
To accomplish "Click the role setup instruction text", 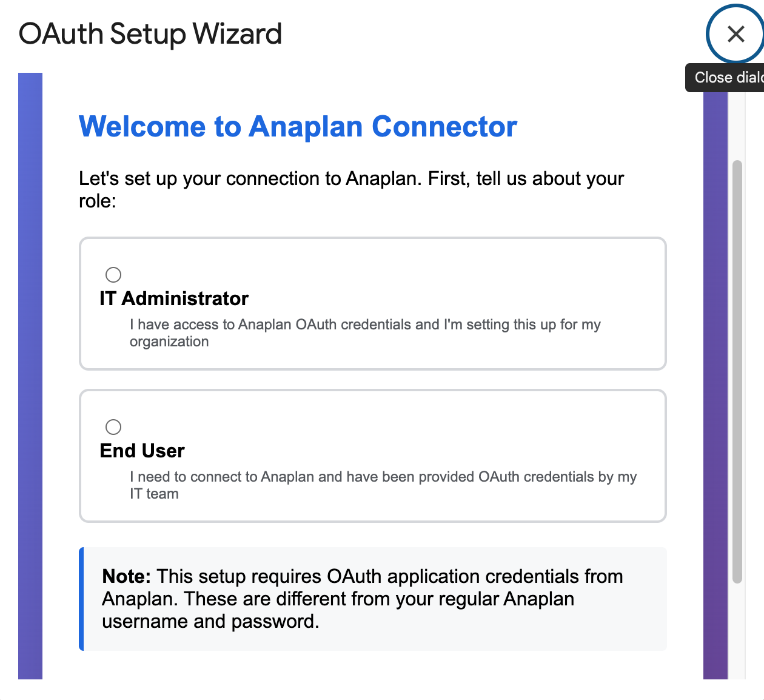I will (x=350, y=189).
